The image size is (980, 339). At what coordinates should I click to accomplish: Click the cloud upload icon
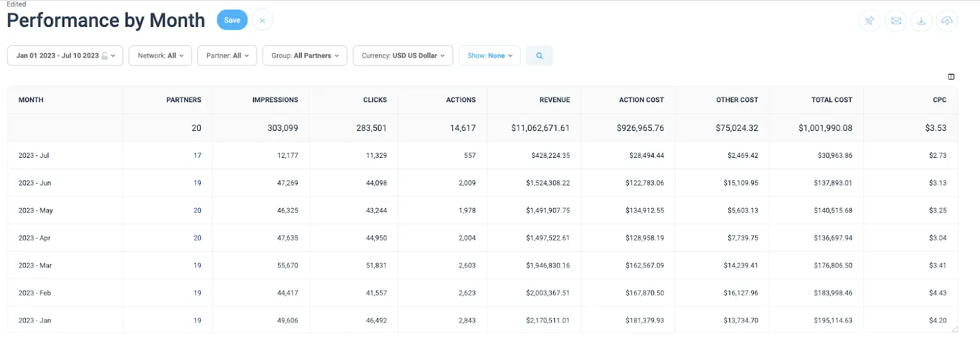947,21
